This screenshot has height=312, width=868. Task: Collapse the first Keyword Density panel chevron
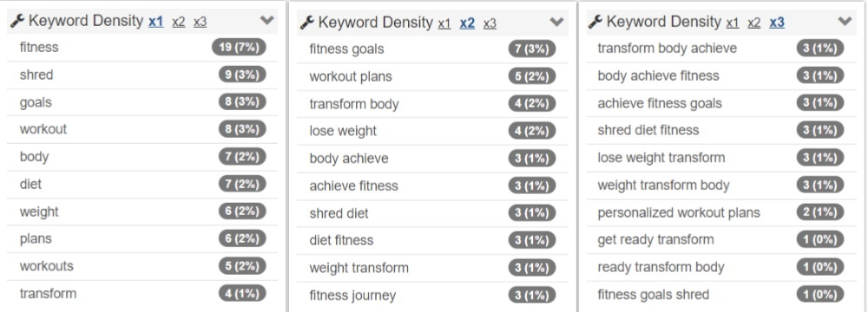(266, 21)
